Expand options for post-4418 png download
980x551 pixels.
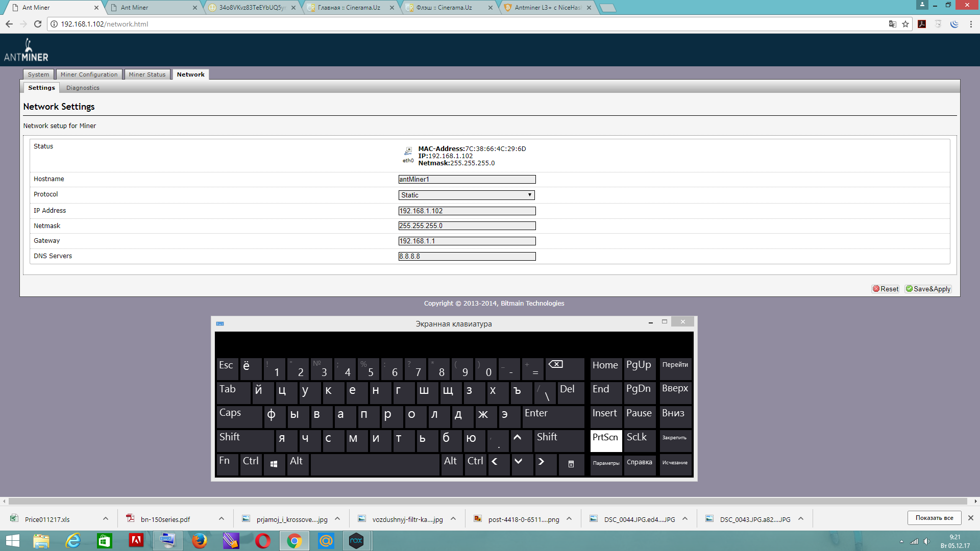click(x=569, y=519)
